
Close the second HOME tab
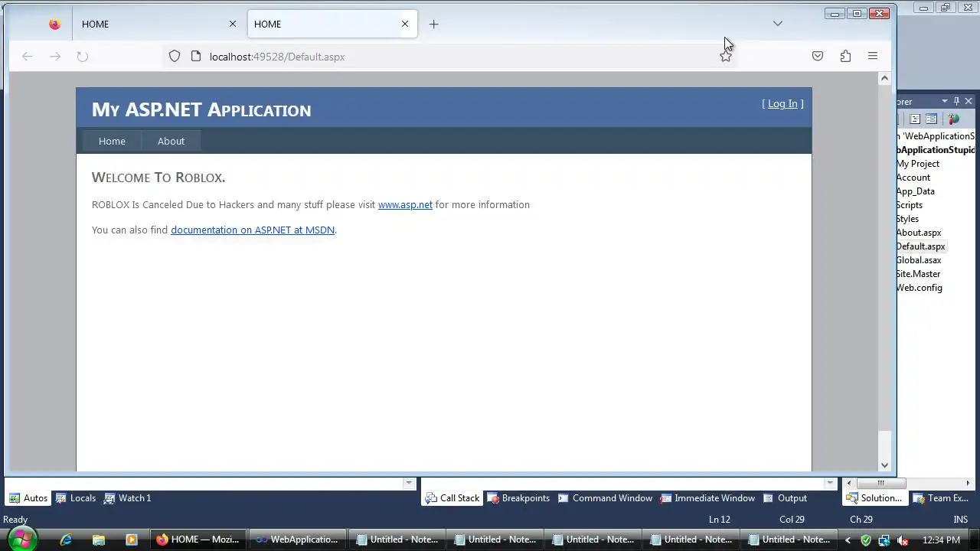(405, 24)
